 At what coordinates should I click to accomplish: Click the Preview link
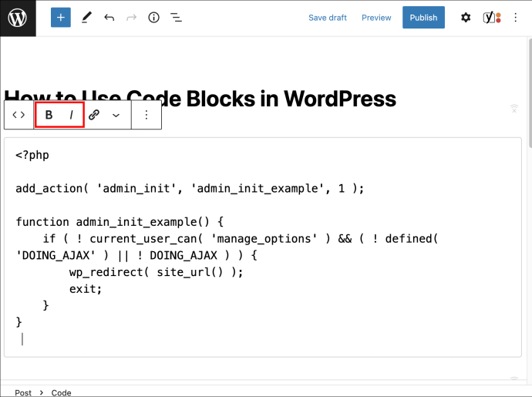click(376, 18)
